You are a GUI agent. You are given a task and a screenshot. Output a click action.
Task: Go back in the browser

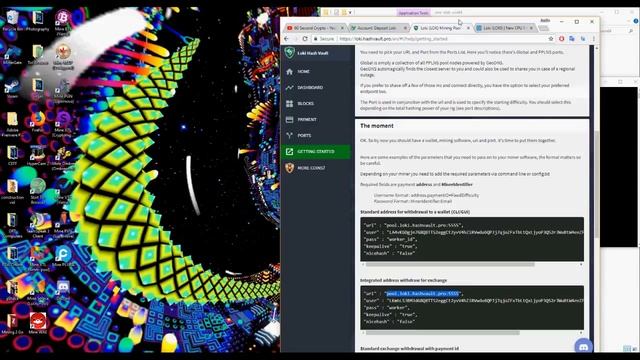click(x=287, y=39)
